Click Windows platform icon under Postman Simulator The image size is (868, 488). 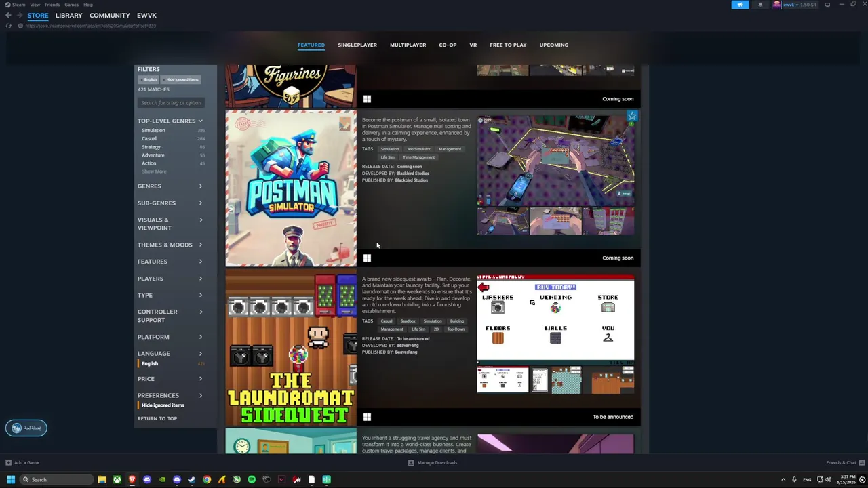coord(367,258)
